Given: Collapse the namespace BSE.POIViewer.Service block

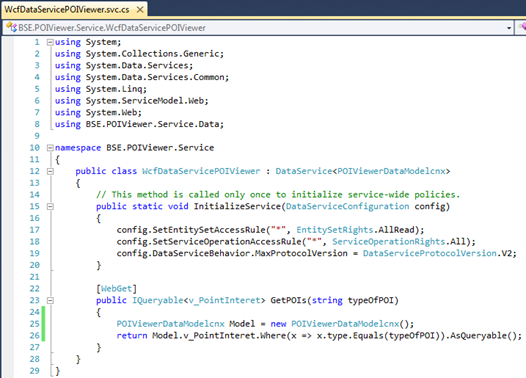Looking at the screenshot, I should (x=50, y=148).
